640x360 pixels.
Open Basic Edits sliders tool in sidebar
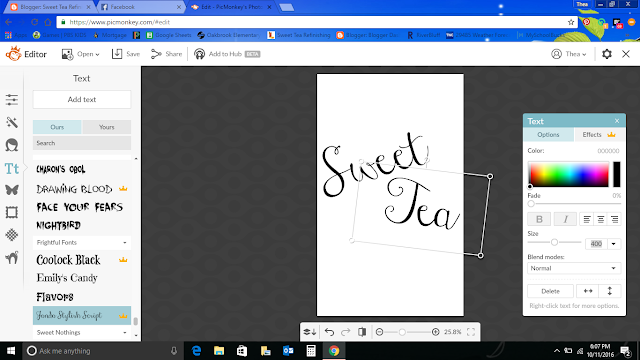coord(12,100)
